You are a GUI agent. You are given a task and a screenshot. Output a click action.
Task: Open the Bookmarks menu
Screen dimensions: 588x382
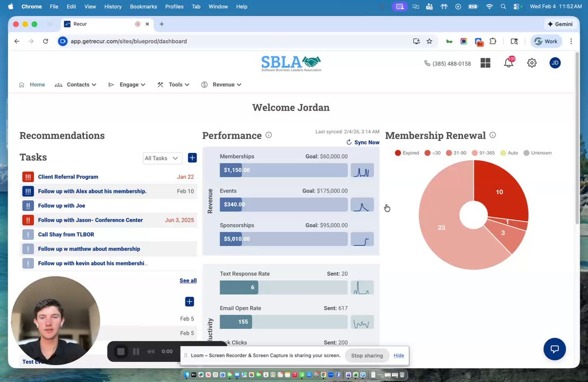click(x=143, y=6)
